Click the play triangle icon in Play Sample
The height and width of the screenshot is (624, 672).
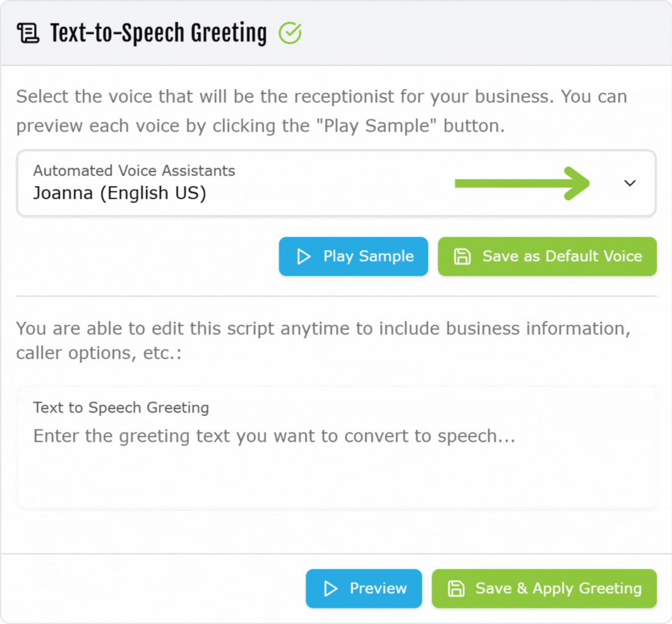point(304,256)
